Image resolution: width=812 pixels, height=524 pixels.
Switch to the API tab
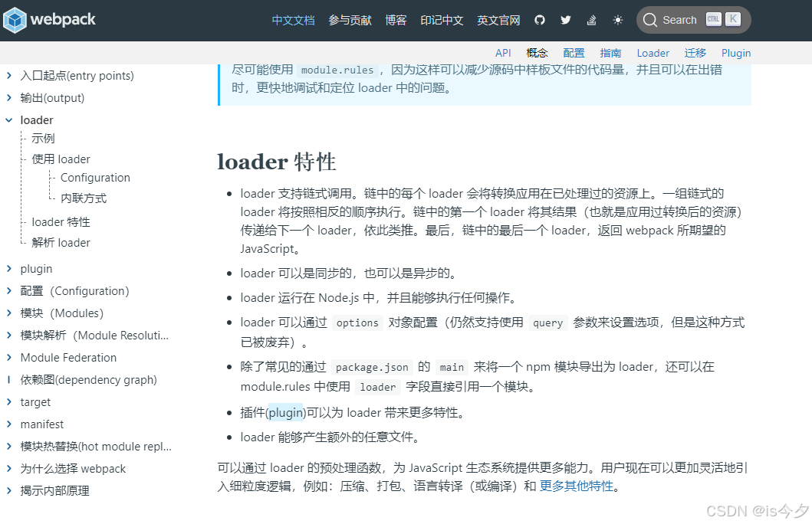click(x=503, y=53)
